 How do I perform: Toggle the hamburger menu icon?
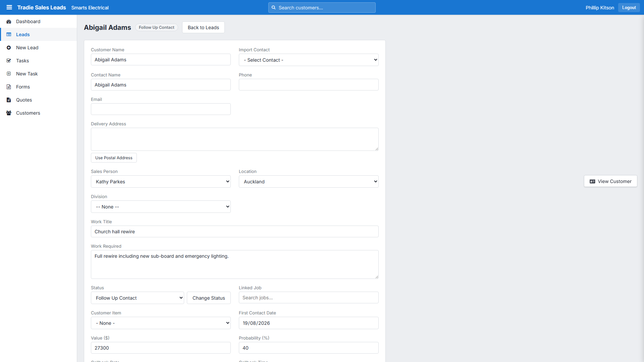(9, 7)
